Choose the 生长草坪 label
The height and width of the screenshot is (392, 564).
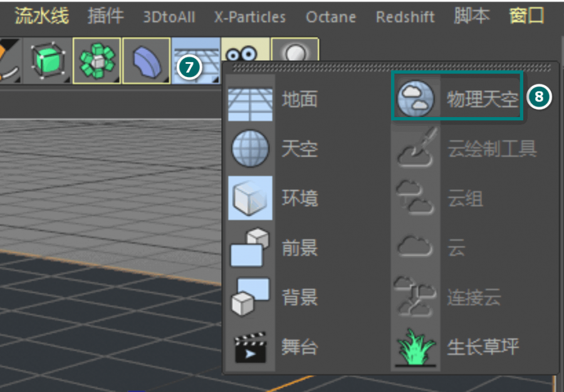click(483, 347)
